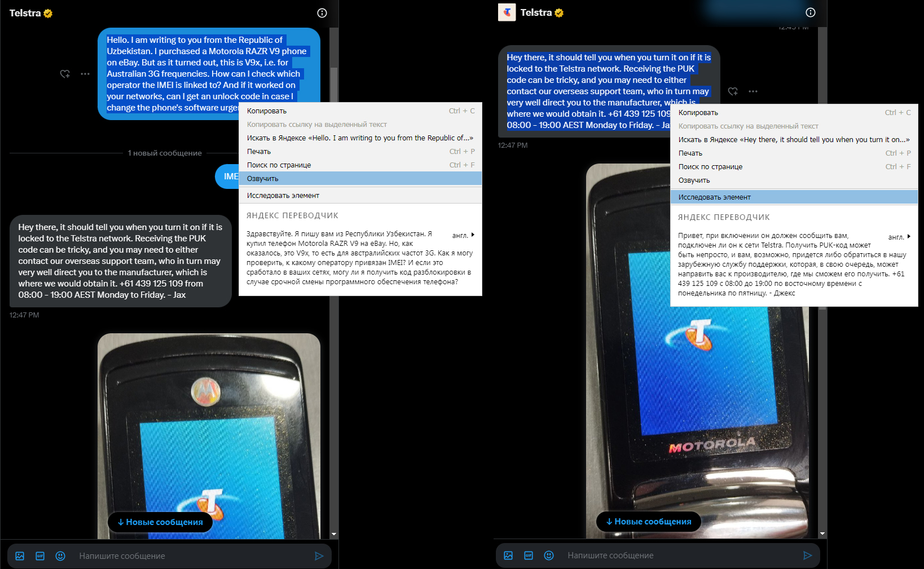This screenshot has height=569, width=924.
Task: Focus Напишите сообщение field in right chat
Action: pyautogui.click(x=680, y=555)
